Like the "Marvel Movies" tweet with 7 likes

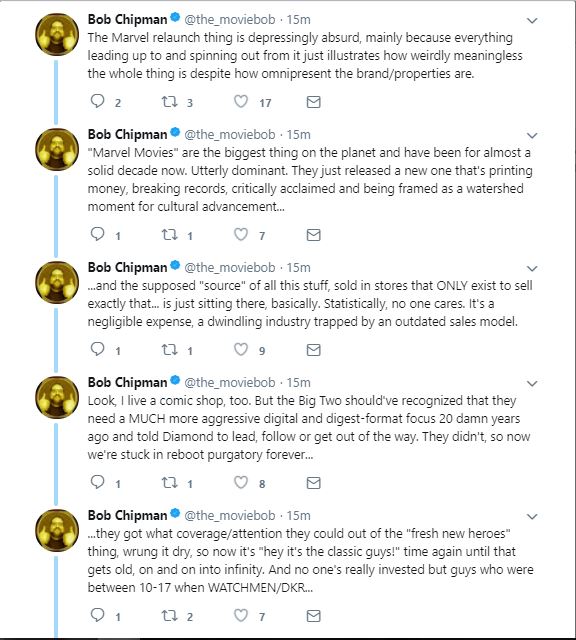pos(241,234)
